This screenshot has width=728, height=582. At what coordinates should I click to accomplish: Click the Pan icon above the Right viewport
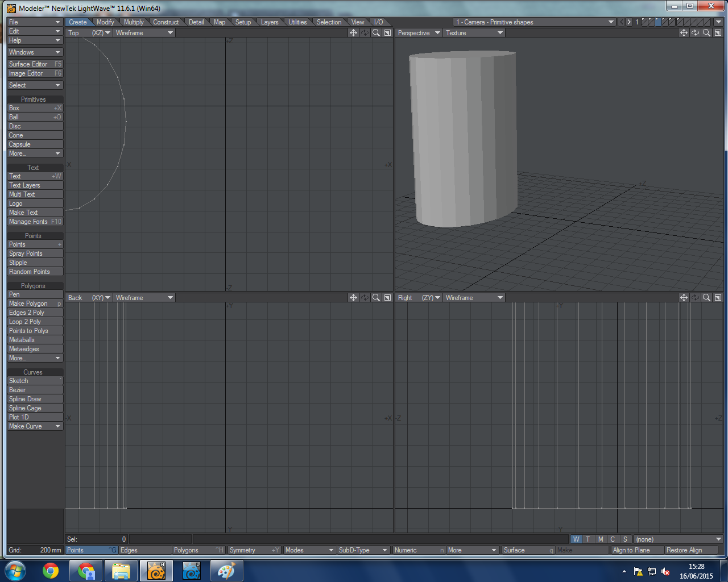click(683, 297)
